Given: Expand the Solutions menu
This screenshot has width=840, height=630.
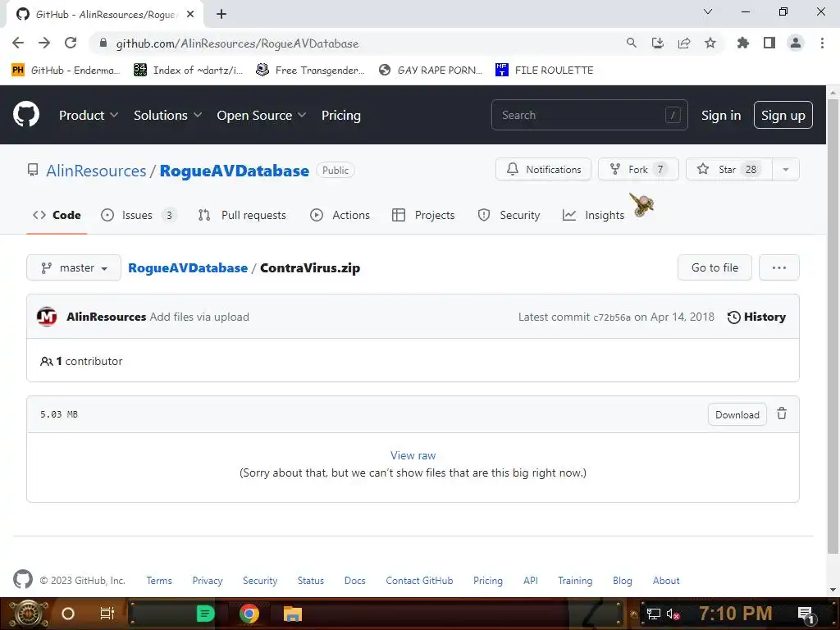Looking at the screenshot, I should point(167,115).
